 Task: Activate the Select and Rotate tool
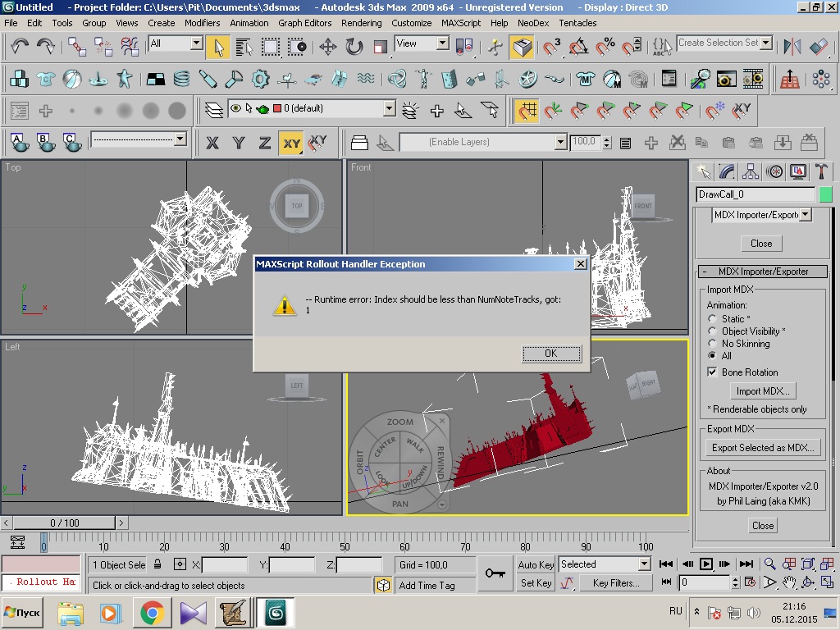pos(354,47)
